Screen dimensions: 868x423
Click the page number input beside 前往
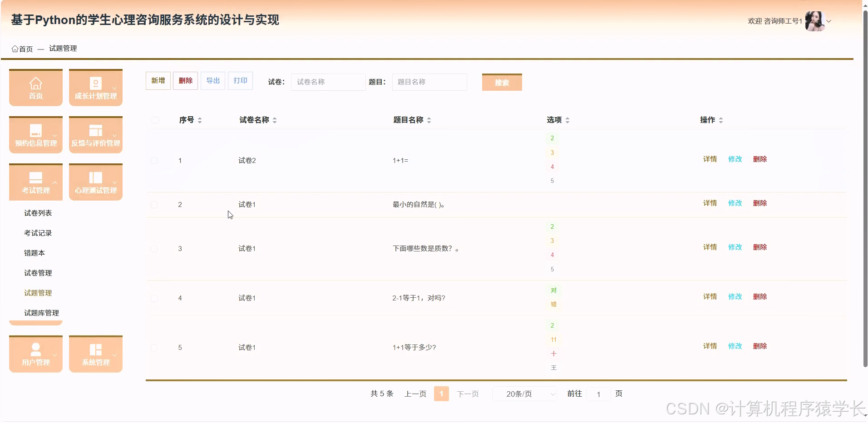(598, 393)
